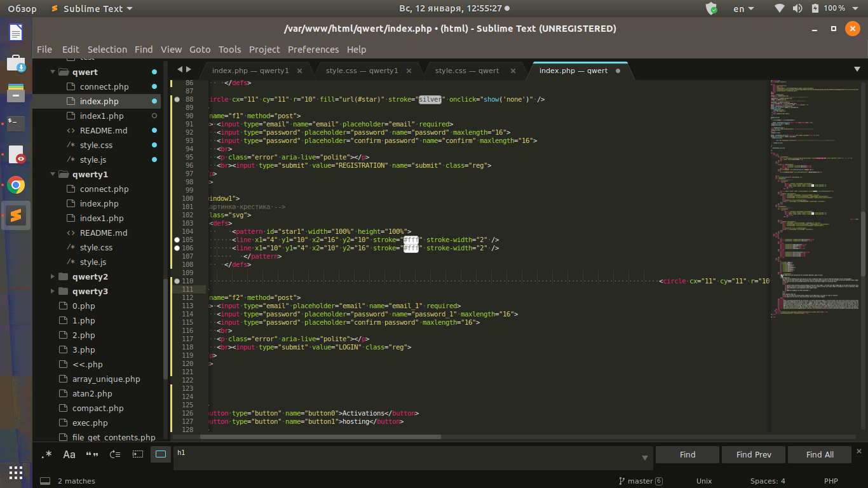
Task: Open the Selection menu
Action: (x=107, y=50)
